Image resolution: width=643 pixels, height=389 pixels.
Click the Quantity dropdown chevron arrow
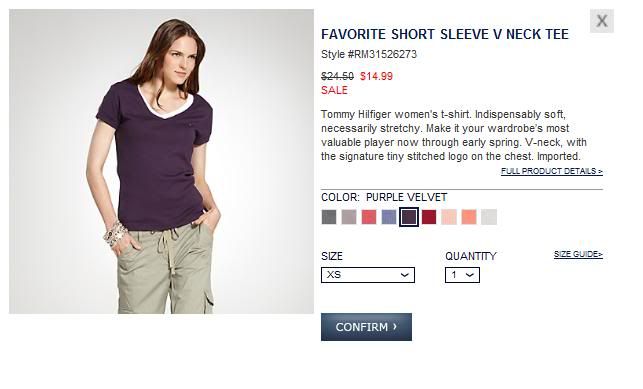click(x=470, y=275)
